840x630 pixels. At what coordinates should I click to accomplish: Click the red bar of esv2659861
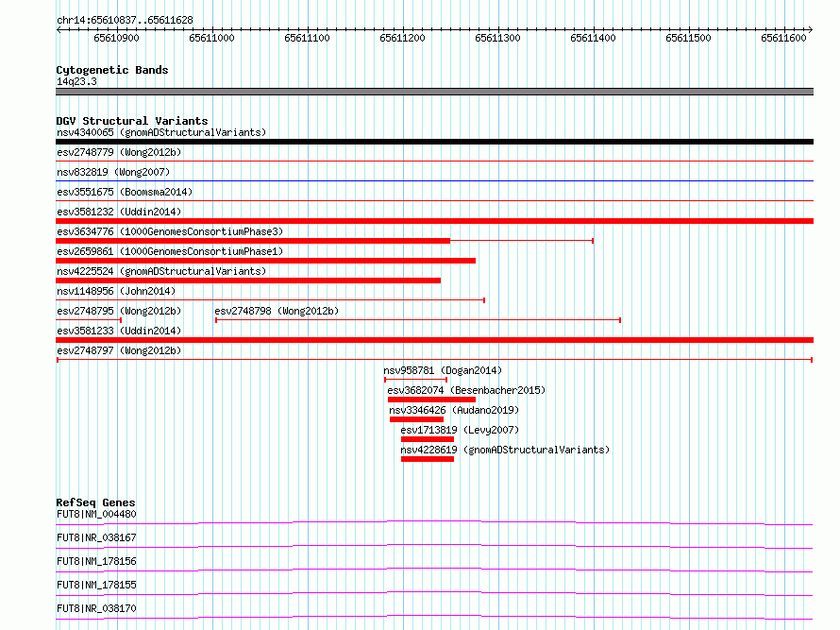pos(266,261)
